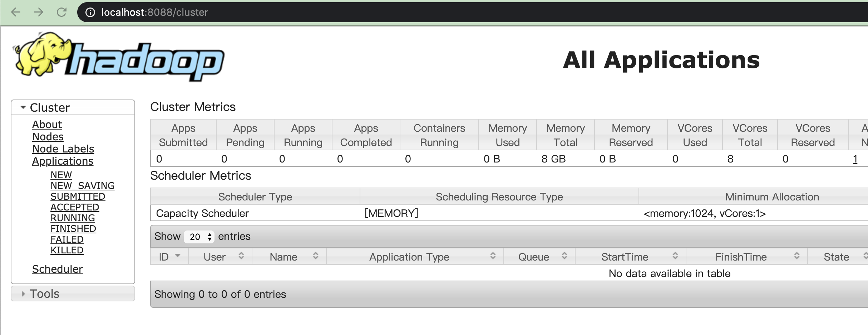The height and width of the screenshot is (335, 868).
Task: Reload the page with the refresh icon
Action: coord(61,12)
